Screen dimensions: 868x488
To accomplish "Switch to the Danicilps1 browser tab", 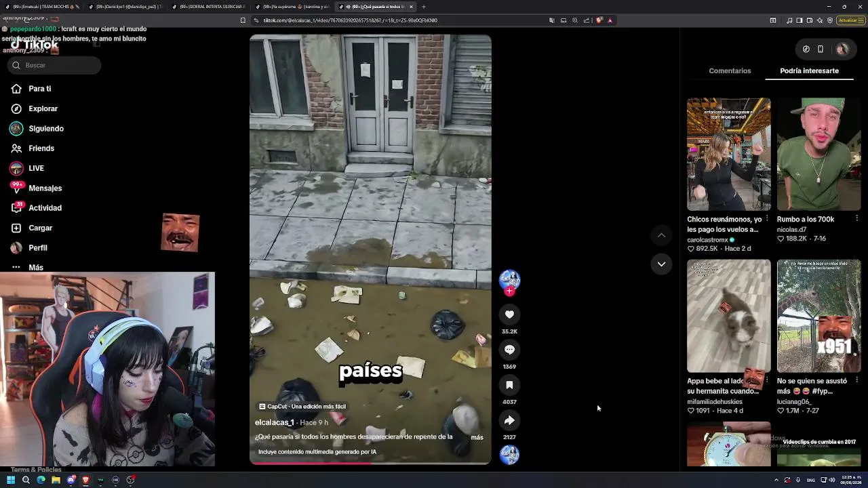I will (127, 7).
